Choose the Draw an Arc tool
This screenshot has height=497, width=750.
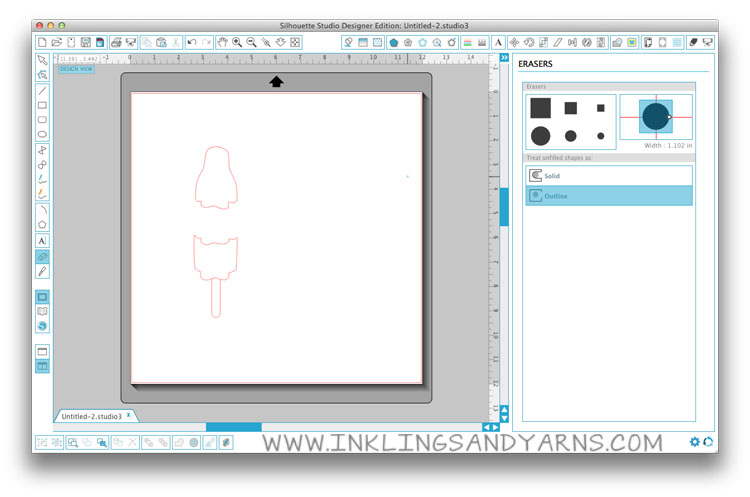[x=42, y=210]
